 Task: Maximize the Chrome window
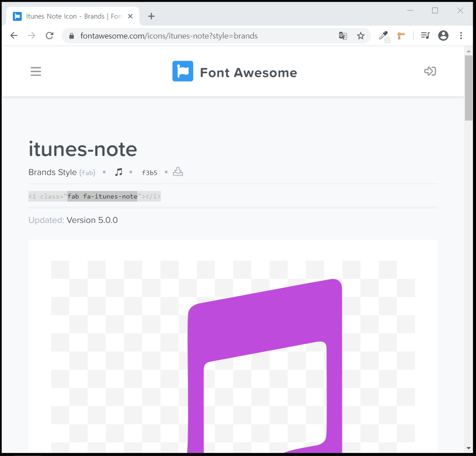click(435, 11)
